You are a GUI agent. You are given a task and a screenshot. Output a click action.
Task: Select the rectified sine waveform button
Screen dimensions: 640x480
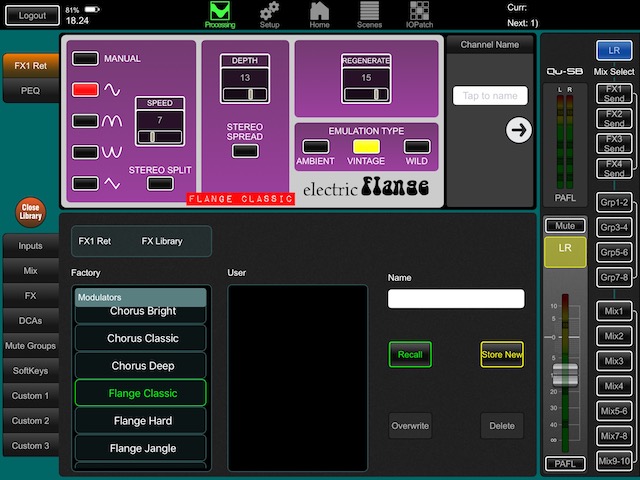tap(85, 121)
